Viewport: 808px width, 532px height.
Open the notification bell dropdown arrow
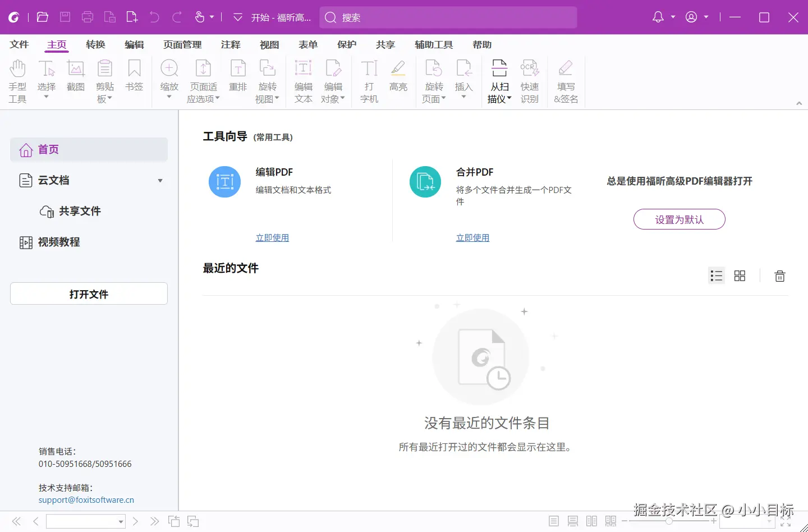673,17
